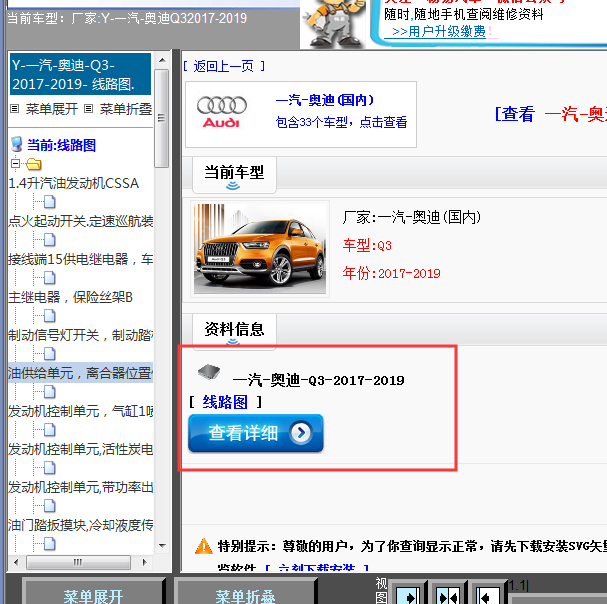Open document icon under 主继电器，保险丝架B
This screenshot has width=607, height=604.
point(50,316)
